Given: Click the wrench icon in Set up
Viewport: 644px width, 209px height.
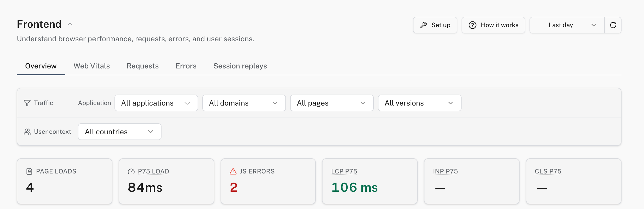Looking at the screenshot, I should [423, 25].
